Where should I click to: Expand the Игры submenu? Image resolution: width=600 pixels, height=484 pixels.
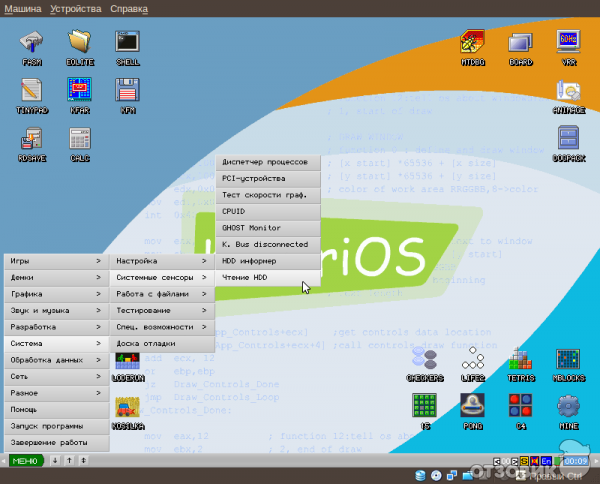coord(54,261)
